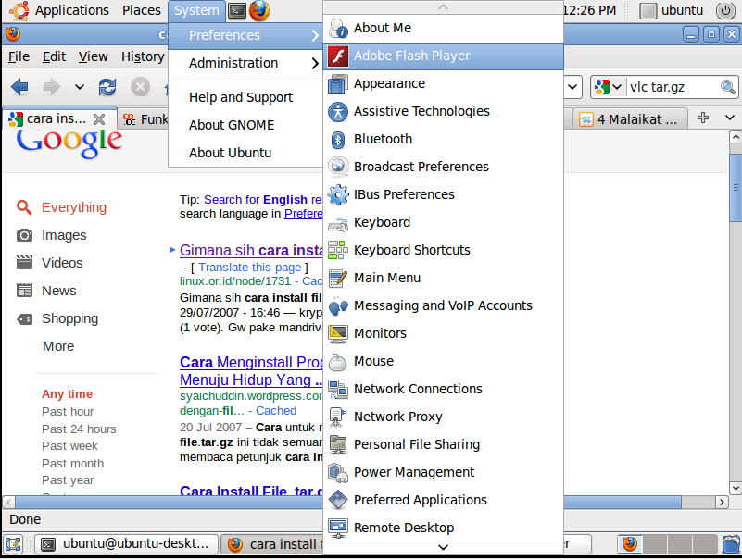Open search engine selector dropdown
Screen dimensions: 742x560
coord(617,87)
